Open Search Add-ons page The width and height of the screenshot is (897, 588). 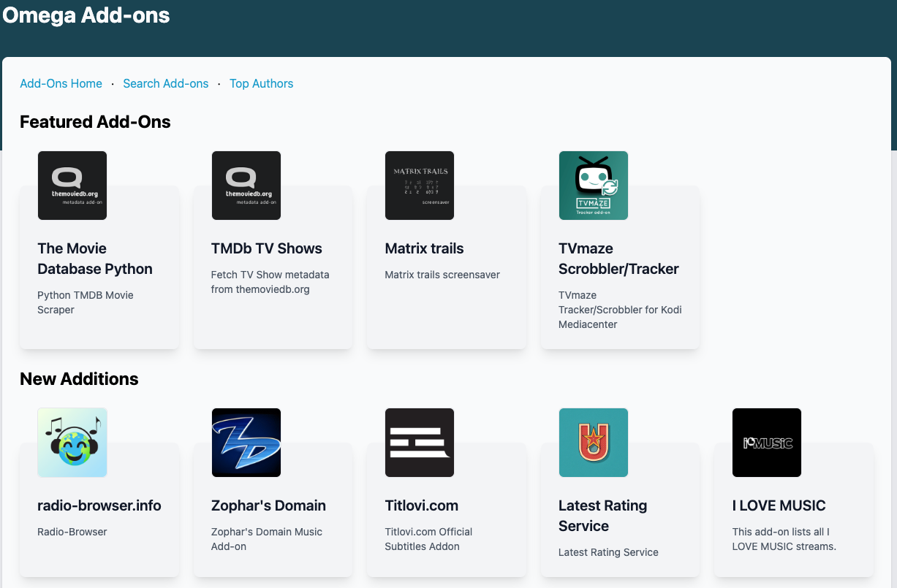click(x=166, y=83)
